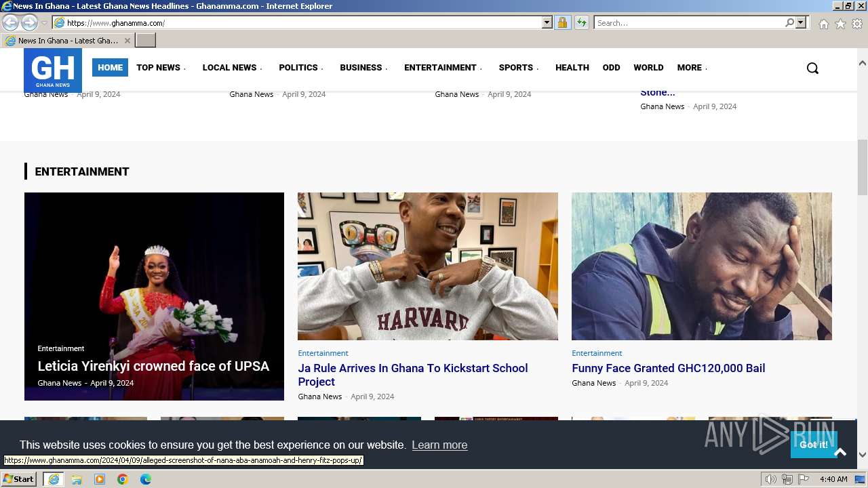Open the HEALTH nav item
868x488 pixels.
pos(572,68)
